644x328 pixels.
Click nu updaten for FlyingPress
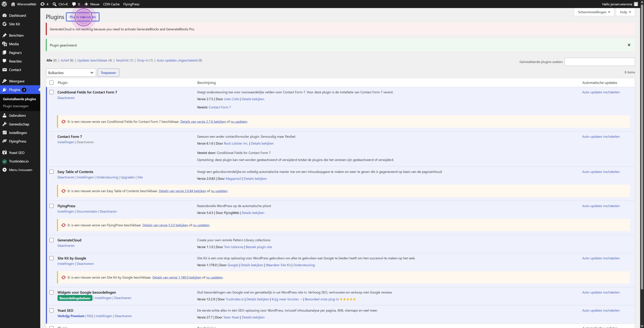click(201, 225)
